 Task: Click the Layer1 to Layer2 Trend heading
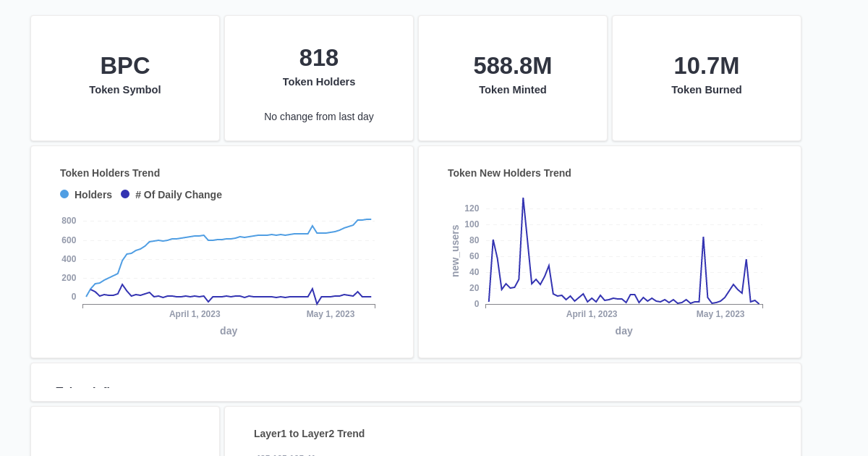[309, 434]
